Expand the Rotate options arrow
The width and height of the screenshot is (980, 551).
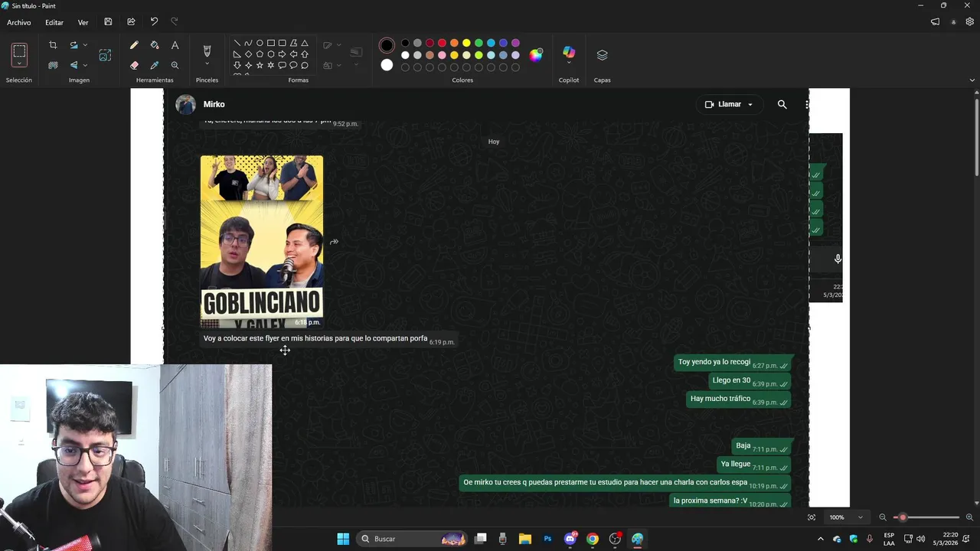(x=85, y=45)
